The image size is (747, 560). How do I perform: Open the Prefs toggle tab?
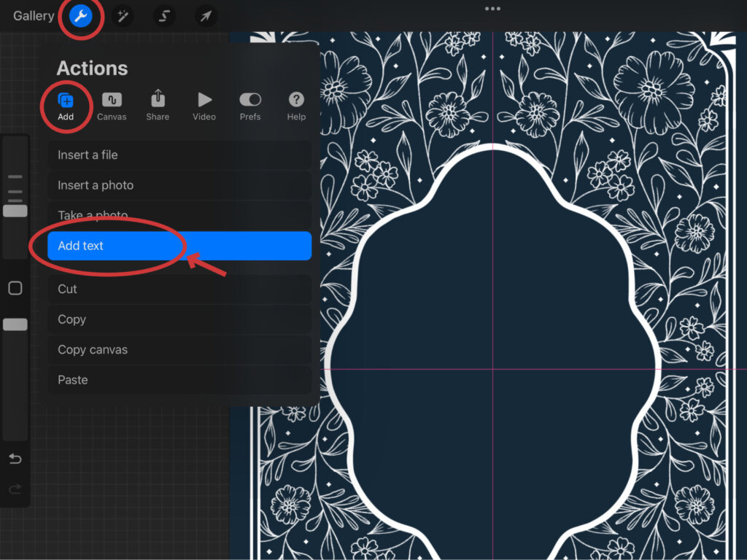click(250, 106)
